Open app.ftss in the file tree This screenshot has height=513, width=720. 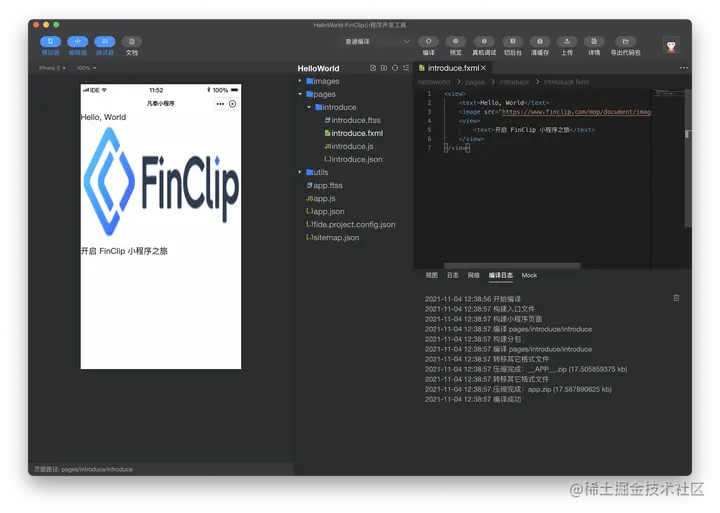325,185
